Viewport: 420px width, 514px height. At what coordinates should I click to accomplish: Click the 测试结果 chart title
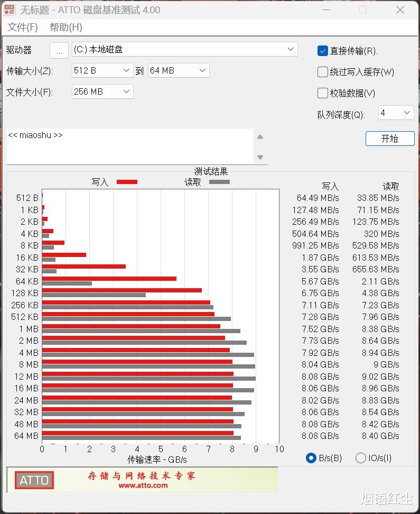point(211,171)
